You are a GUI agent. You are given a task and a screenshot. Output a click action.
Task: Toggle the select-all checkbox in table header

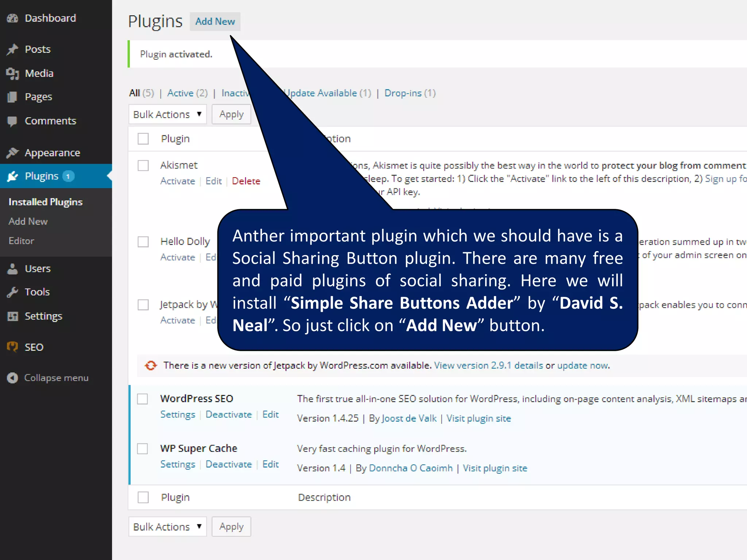tap(143, 139)
